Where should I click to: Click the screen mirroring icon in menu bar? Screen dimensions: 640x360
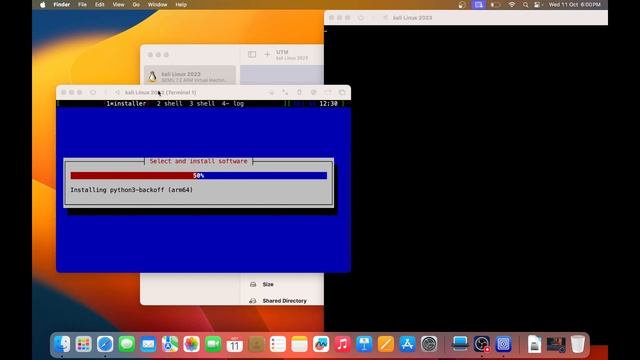pyautogui.click(x=478, y=5)
